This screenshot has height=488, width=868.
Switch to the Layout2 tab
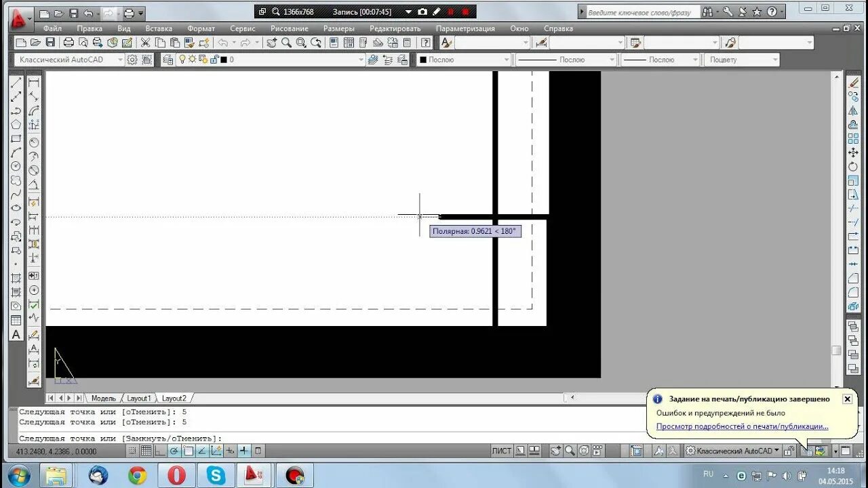pyautogui.click(x=175, y=398)
